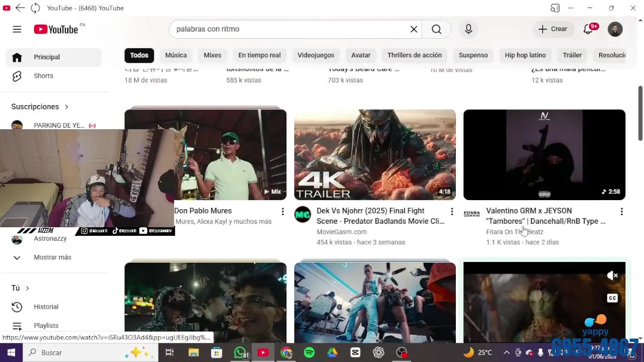Open the Astronazzy subscription channel
The height and width of the screenshot is (362, 644).
(50, 239)
